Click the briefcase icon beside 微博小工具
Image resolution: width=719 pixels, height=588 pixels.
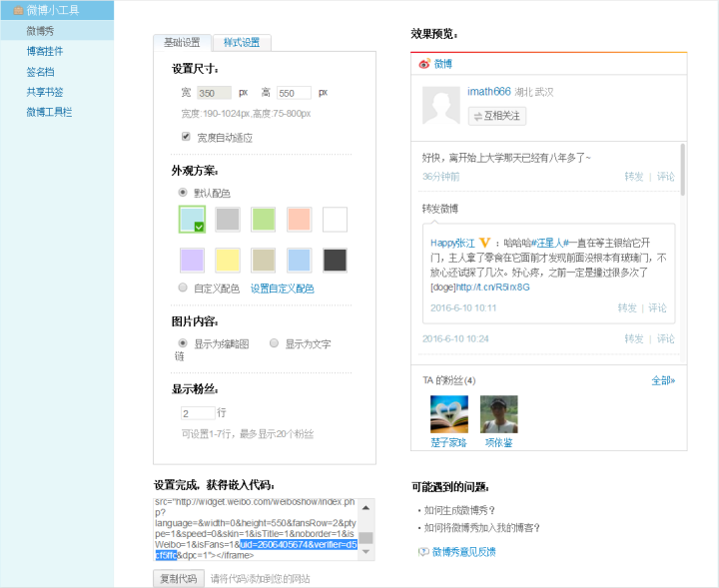tap(18, 10)
